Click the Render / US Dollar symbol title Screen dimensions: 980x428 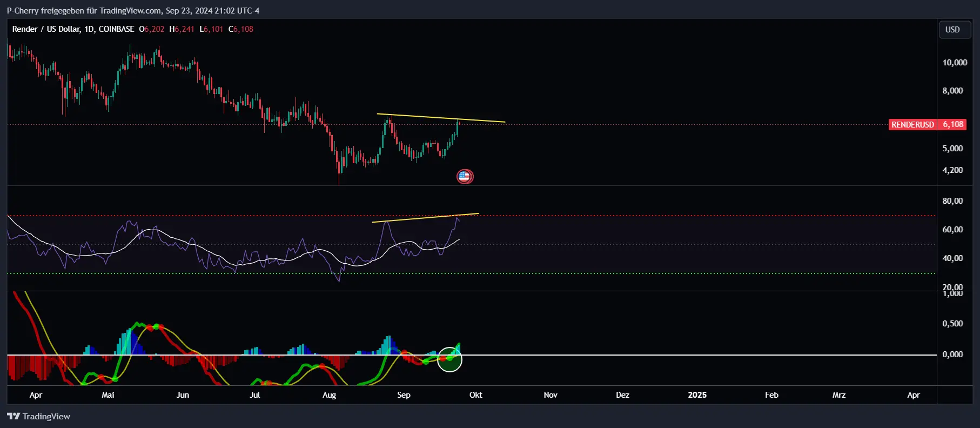(46, 29)
